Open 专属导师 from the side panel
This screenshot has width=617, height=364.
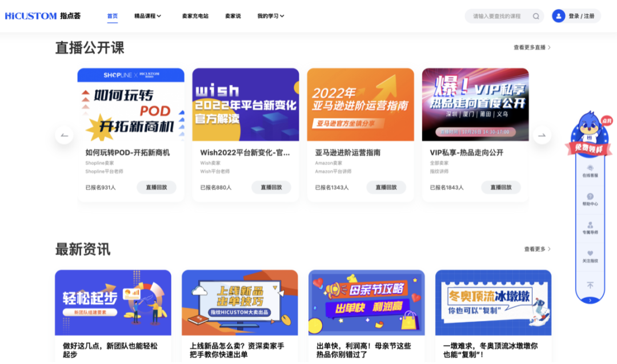pyautogui.click(x=590, y=228)
